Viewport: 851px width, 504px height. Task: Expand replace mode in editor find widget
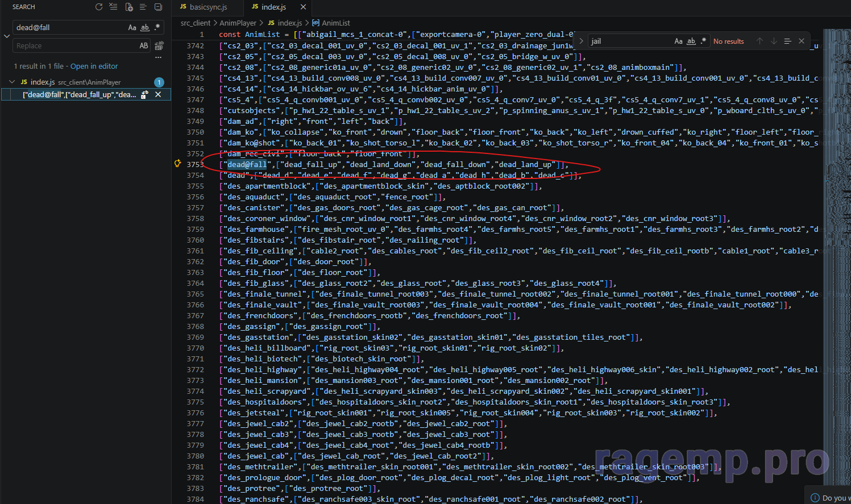pos(581,41)
